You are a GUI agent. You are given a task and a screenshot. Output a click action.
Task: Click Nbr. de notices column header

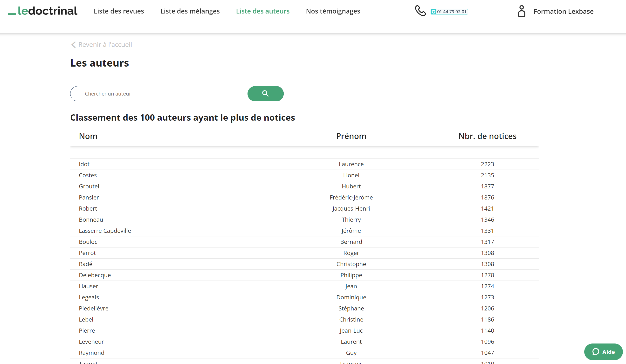487,136
